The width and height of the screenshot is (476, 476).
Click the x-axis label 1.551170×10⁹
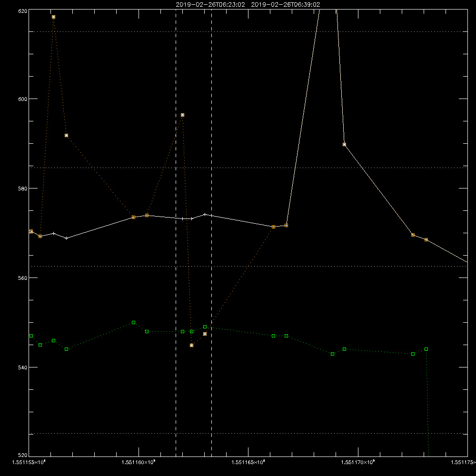click(358, 462)
